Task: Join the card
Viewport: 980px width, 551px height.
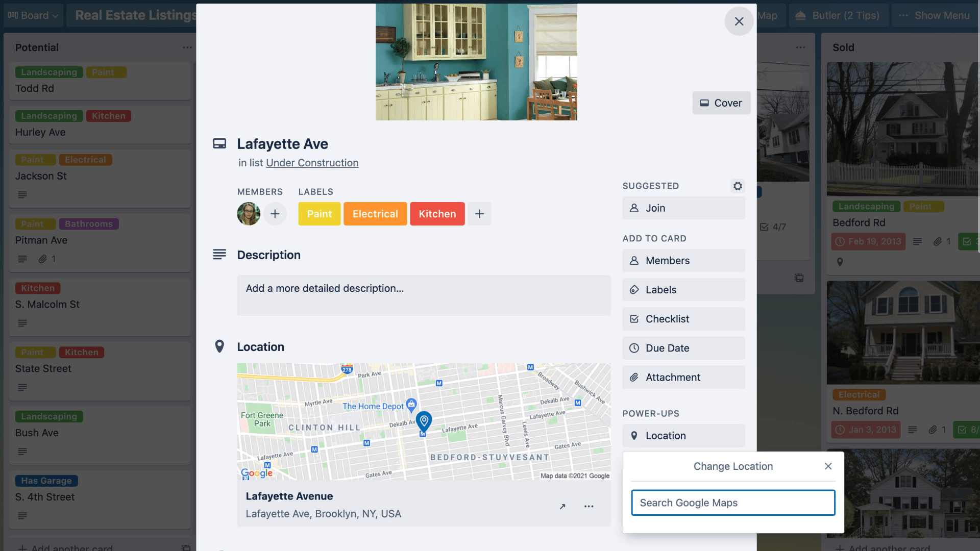Action: [x=683, y=208]
